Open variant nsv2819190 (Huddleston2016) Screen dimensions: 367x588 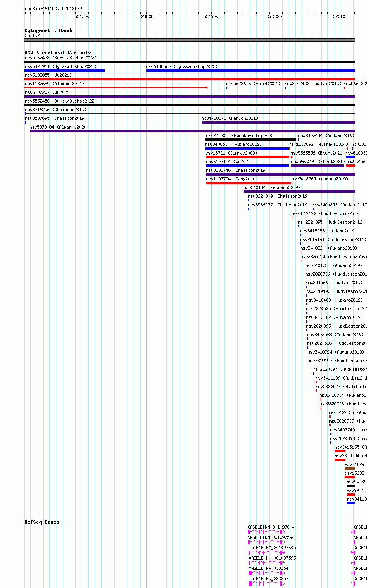click(x=325, y=213)
